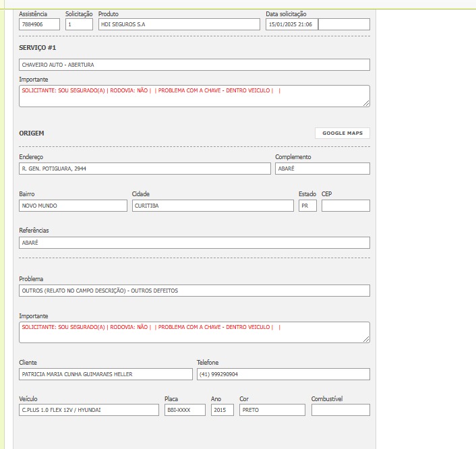Click the Problema field

point(194,291)
